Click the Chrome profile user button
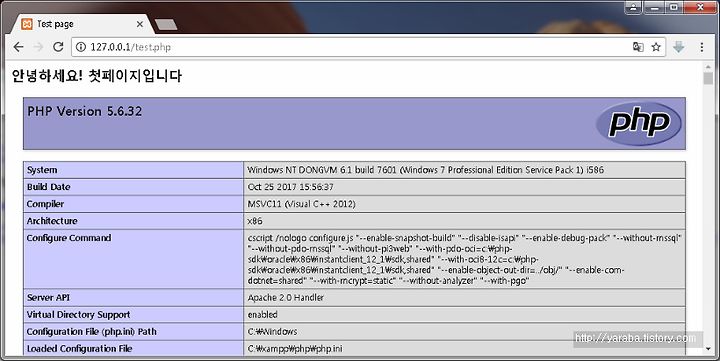 [633, 7]
